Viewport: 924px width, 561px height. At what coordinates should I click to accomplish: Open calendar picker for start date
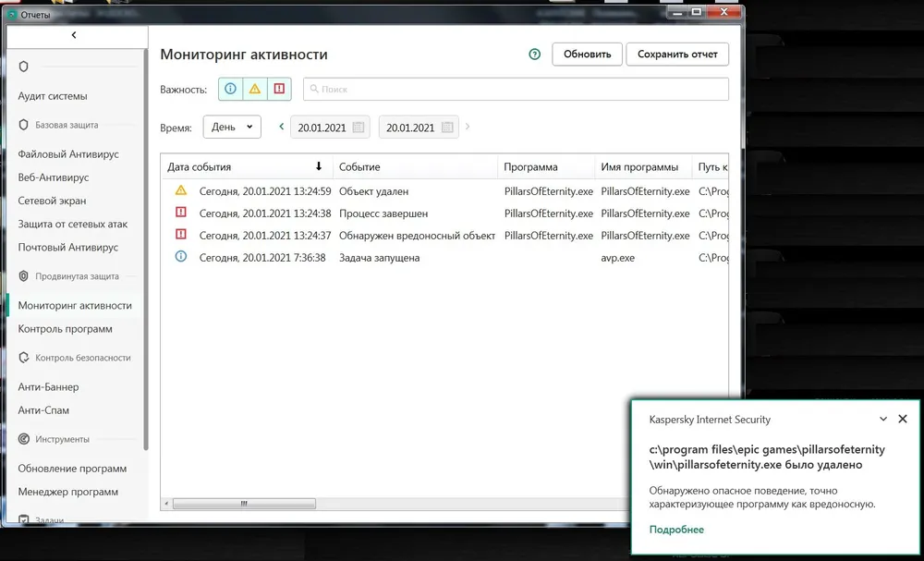click(x=359, y=128)
